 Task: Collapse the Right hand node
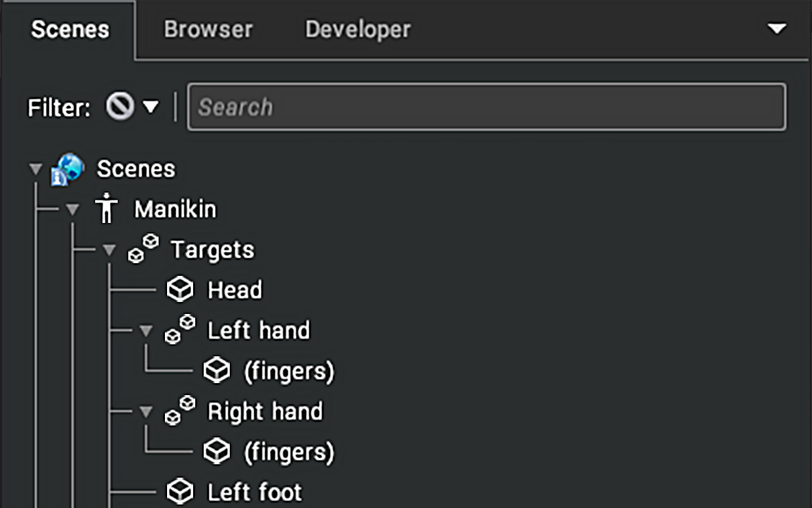146,412
